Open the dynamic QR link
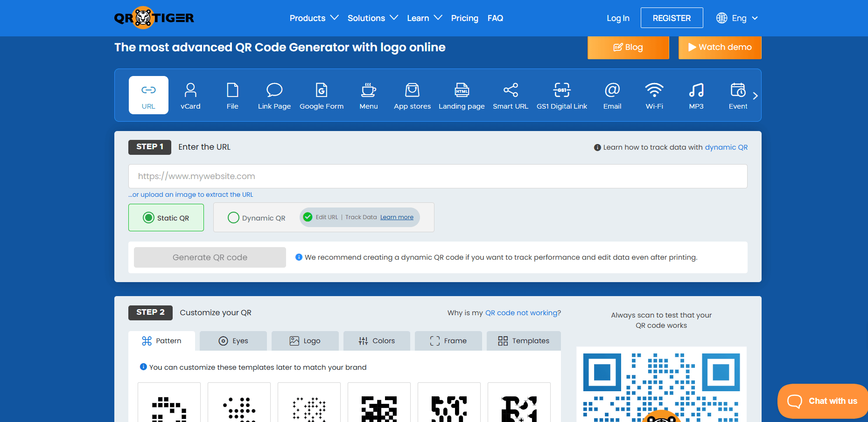This screenshot has width=868, height=422. point(726,147)
